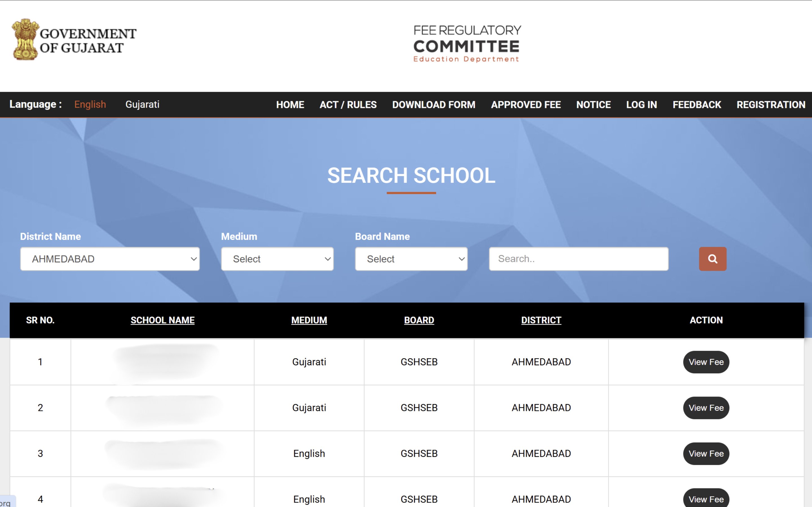Viewport: 812px width, 507px height.
Task: Expand the Medium select dropdown
Action: coord(277,259)
